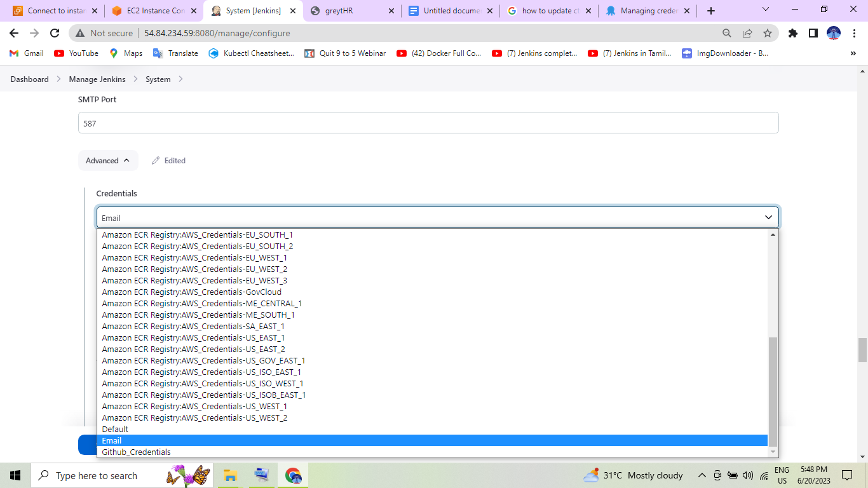The width and height of the screenshot is (868, 488).
Task: Toggle the browser side panel icon
Action: pos(813,33)
